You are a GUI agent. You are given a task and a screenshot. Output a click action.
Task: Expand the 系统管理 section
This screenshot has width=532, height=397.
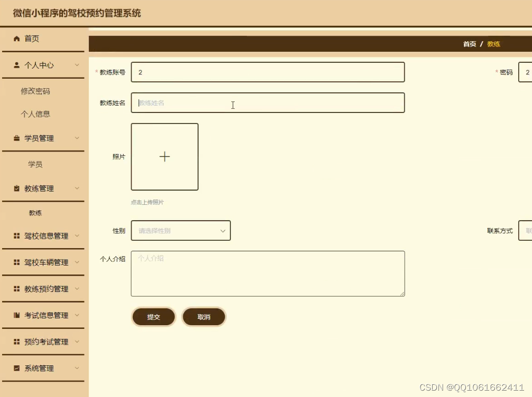pos(77,368)
